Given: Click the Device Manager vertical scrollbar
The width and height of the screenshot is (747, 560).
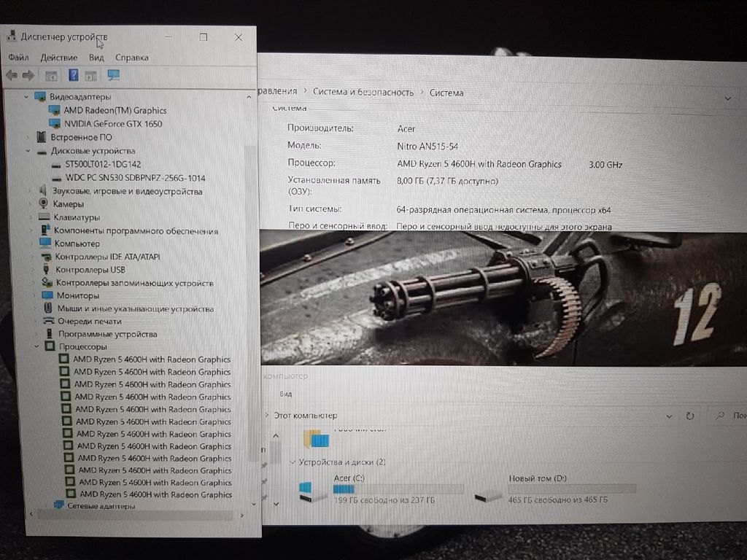Looking at the screenshot, I should (251, 292).
